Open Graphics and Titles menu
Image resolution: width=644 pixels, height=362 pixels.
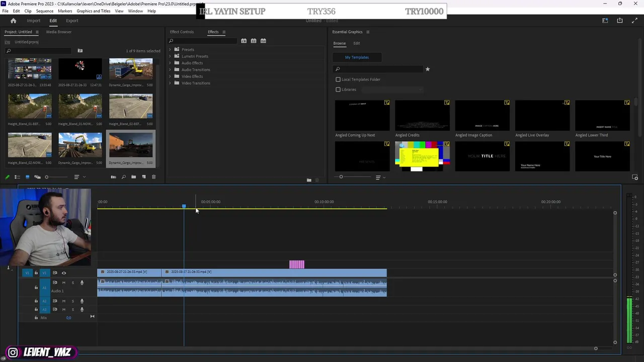(x=93, y=11)
